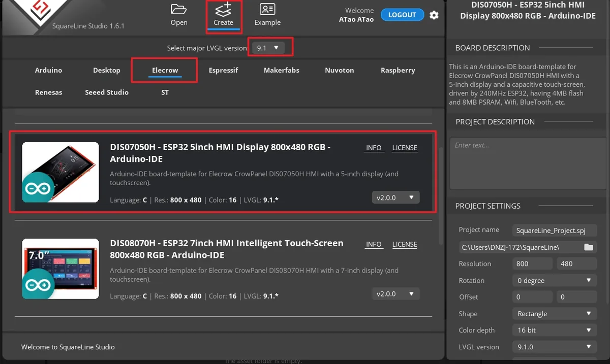
Task: Expand v2.0.0 version dropdown for DIS07050H
Action: 395,197
